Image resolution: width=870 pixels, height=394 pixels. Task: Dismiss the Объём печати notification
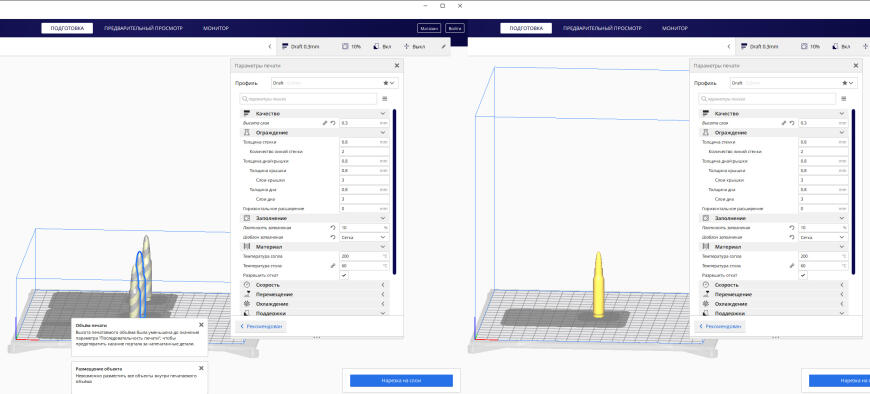(x=201, y=325)
